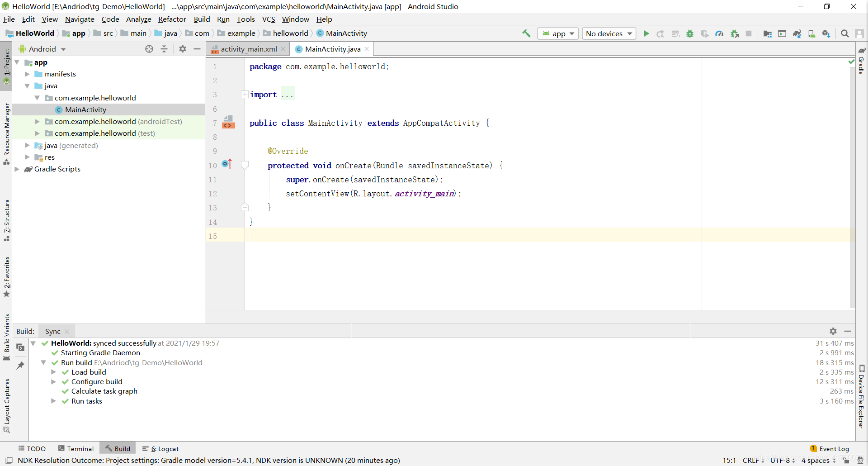868x466 pixels.
Task: Expand the res folder
Action: coord(27,157)
